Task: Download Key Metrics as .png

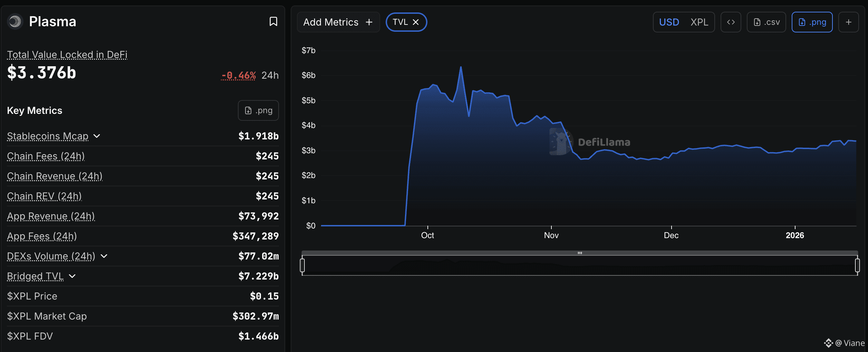Action: (x=258, y=110)
